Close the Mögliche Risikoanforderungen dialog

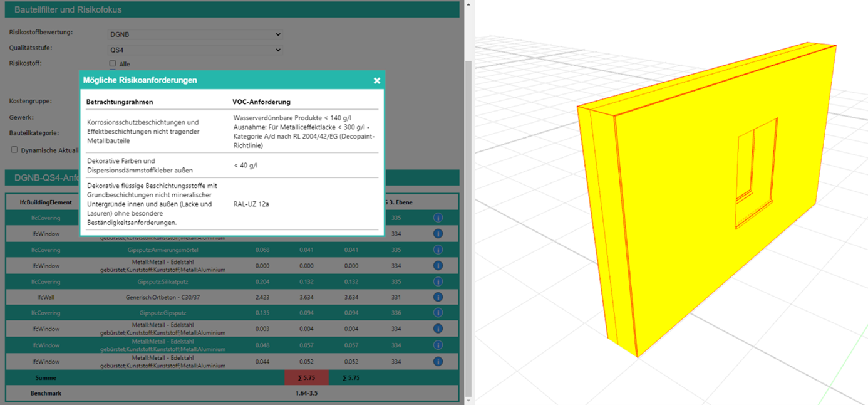[x=377, y=80]
